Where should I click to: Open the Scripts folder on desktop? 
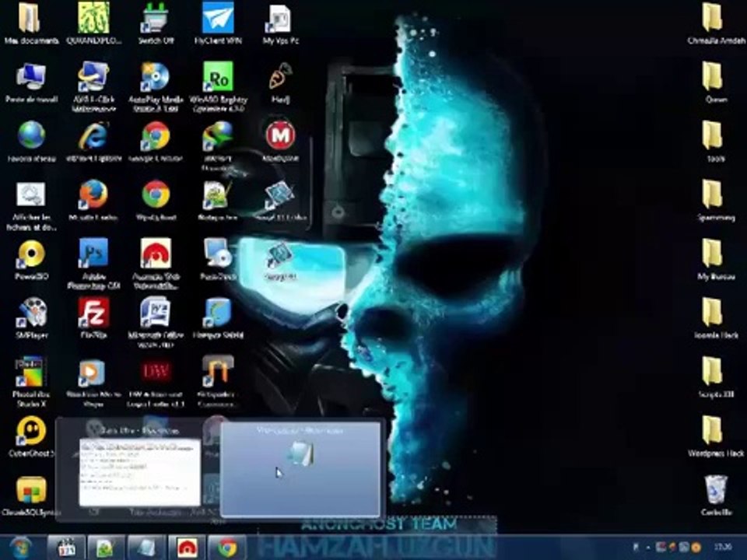(x=714, y=372)
